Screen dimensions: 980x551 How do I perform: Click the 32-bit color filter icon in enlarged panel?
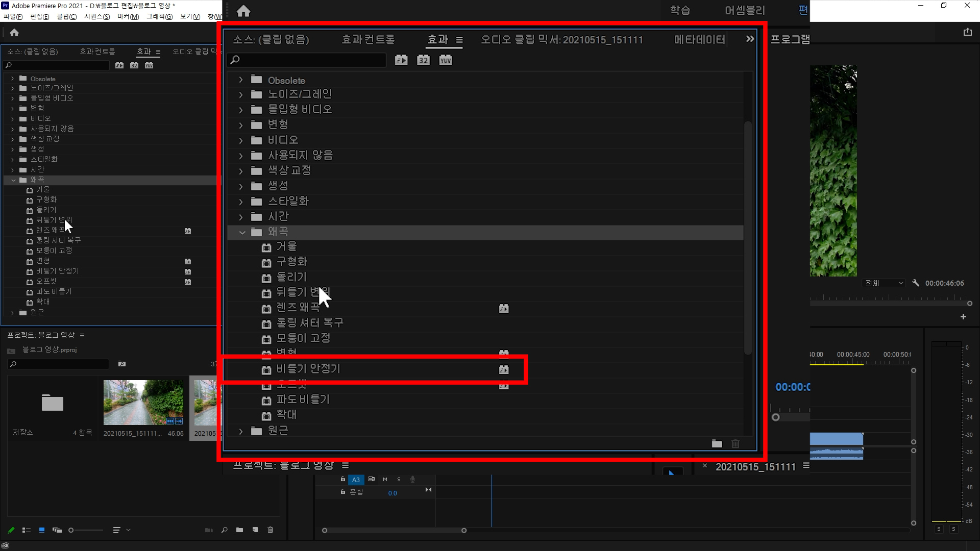423,60
